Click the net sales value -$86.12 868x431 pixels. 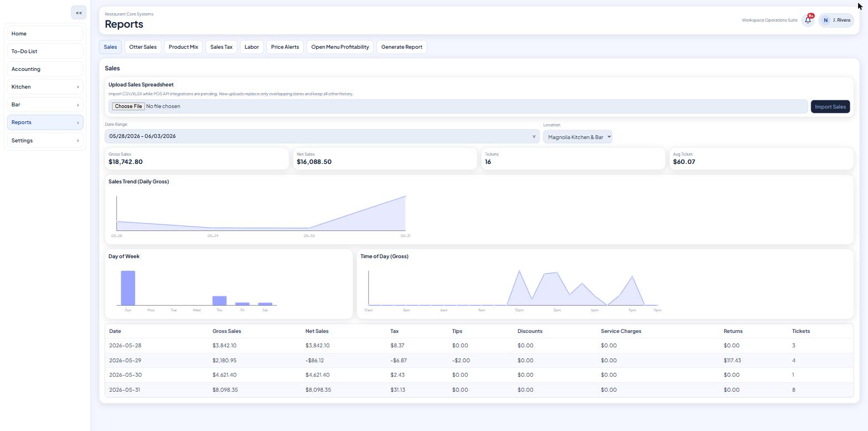(x=314, y=361)
